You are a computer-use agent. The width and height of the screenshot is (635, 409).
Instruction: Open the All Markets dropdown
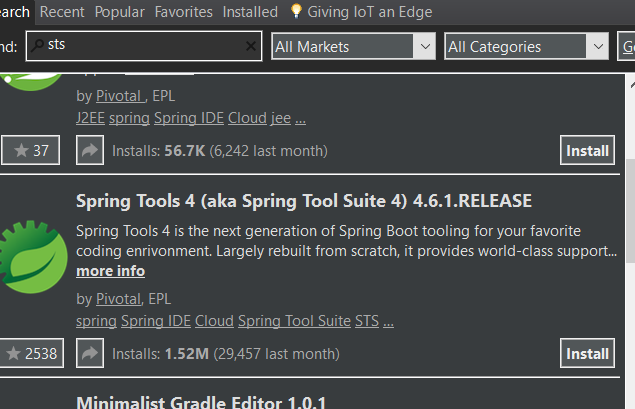pos(353,46)
